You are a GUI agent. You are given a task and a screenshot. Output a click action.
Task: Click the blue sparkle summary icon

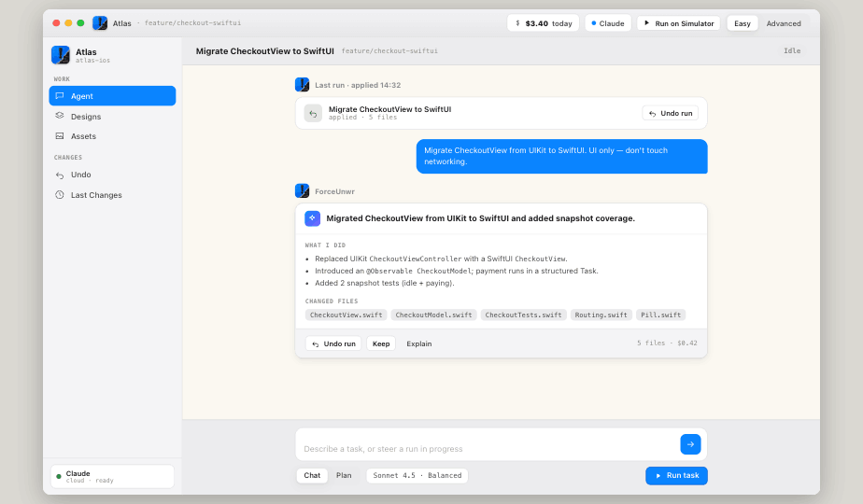click(312, 218)
